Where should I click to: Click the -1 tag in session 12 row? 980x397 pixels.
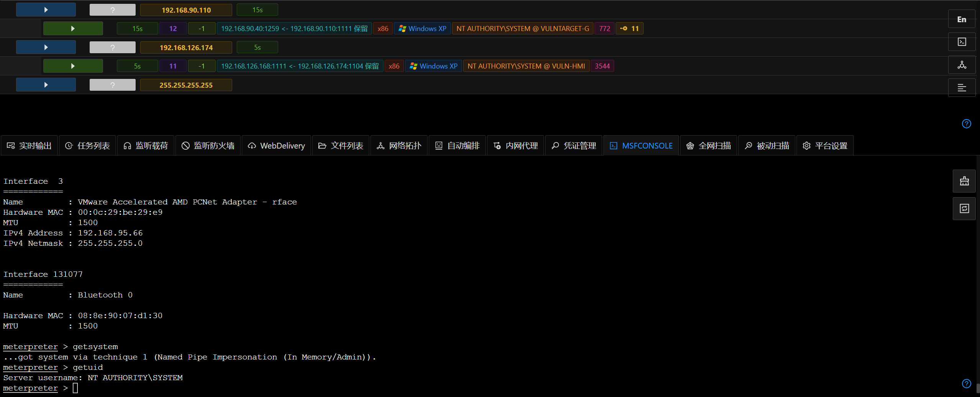click(x=202, y=28)
